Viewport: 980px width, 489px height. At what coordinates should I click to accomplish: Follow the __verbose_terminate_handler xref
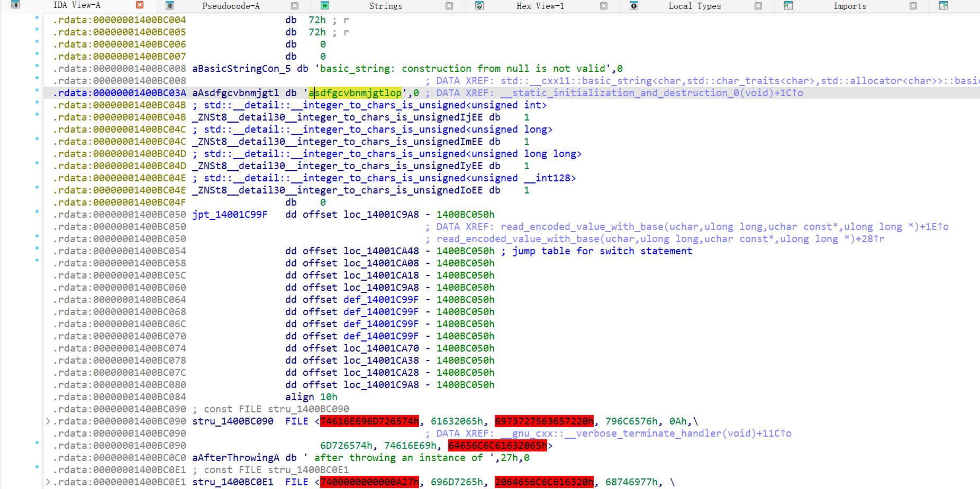tap(646, 433)
